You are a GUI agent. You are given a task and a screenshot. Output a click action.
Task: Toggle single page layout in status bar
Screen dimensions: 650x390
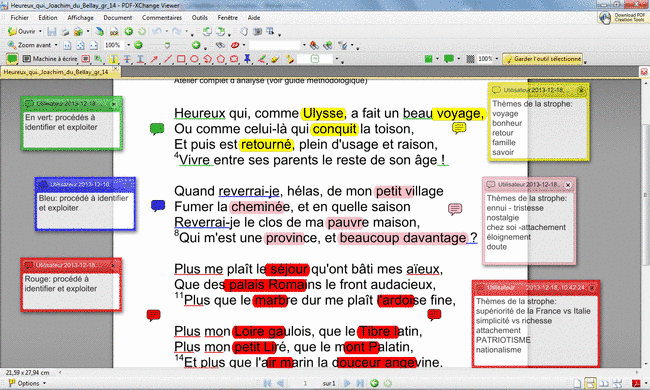coord(577,383)
